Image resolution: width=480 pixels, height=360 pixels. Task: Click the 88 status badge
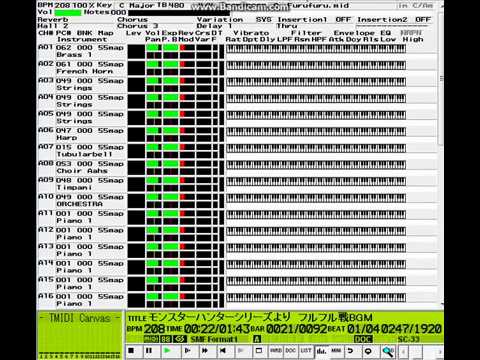[165, 339]
